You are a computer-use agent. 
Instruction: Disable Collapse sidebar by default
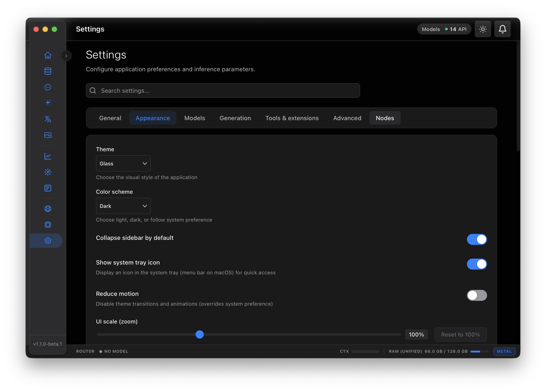click(x=477, y=239)
